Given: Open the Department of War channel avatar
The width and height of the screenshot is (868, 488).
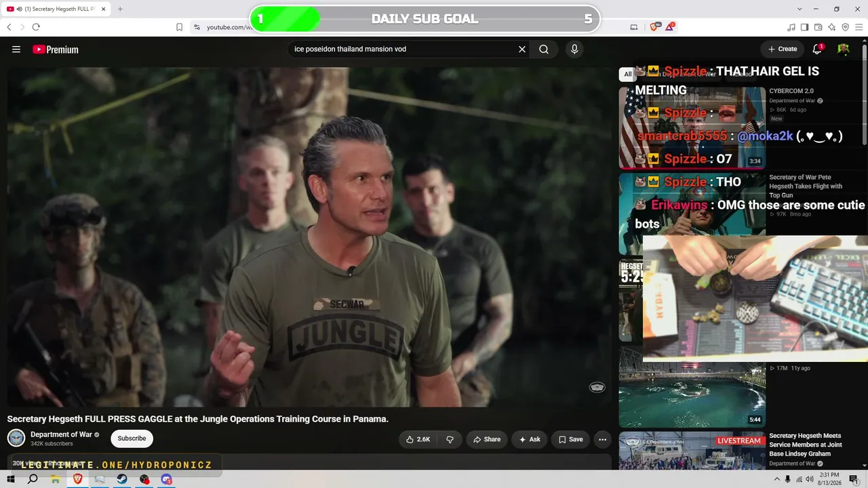Looking at the screenshot, I should [16, 439].
